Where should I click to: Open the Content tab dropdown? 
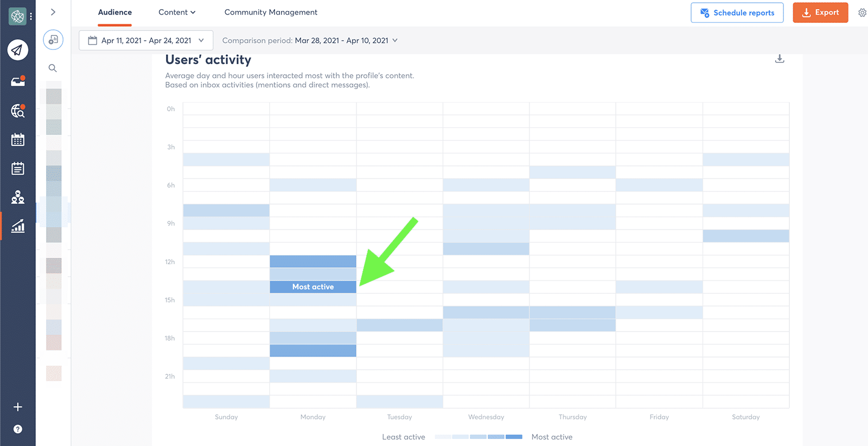coord(177,12)
